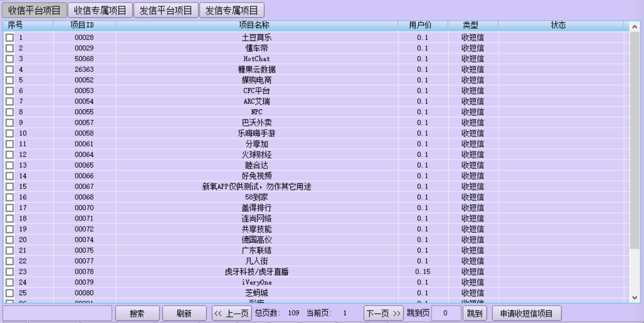Select the NPC row checkbox
This screenshot has width=644, height=323.
[x=10, y=112]
